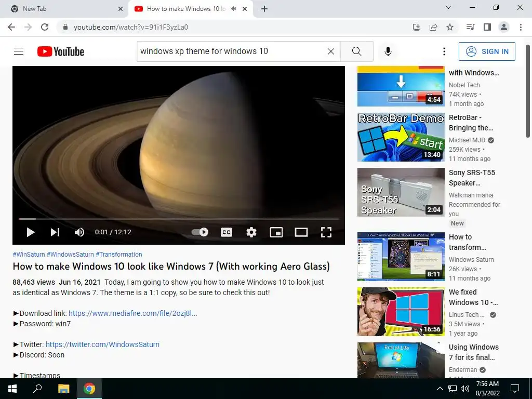Screen dimensions: 532x399
Task: Click the Michael MJD channel name
Action: click(x=467, y=140)
